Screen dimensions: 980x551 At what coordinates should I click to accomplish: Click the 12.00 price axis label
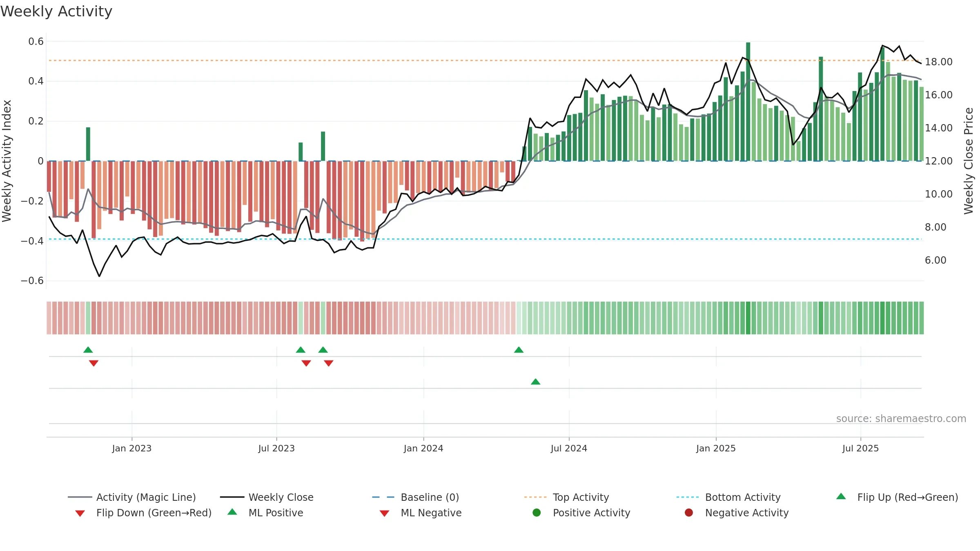(939, 161)
